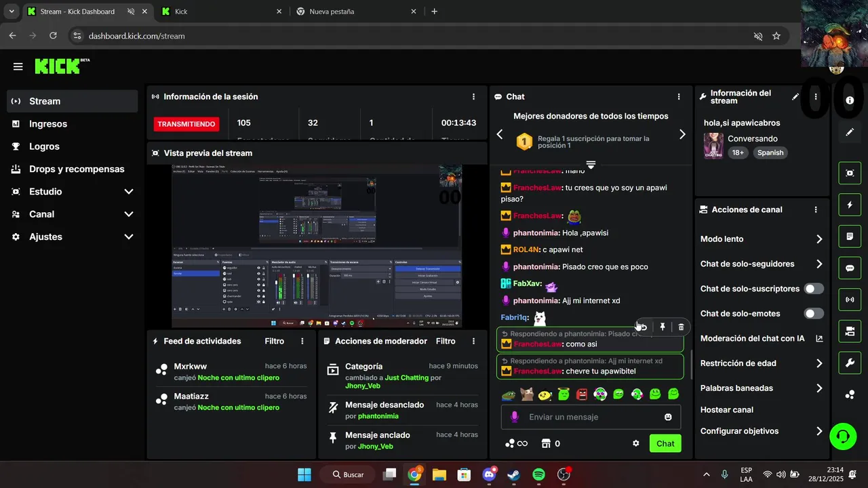Open Chat panel three-dot menu

[679, 97]
